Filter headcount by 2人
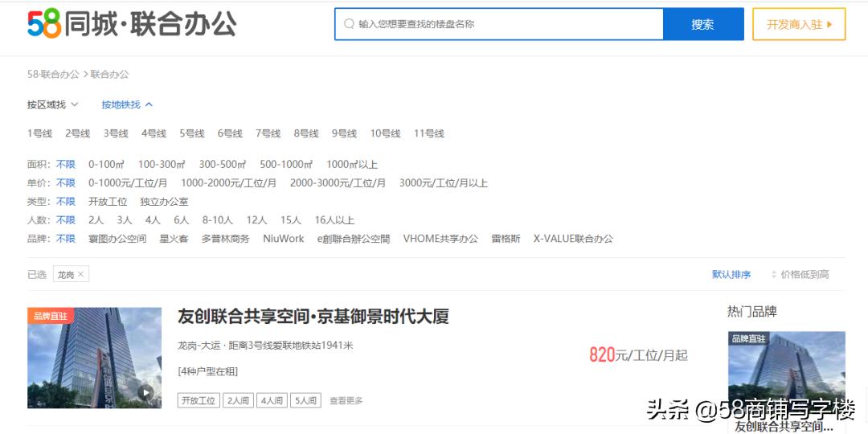868x434 pixels. pos(96,220)
